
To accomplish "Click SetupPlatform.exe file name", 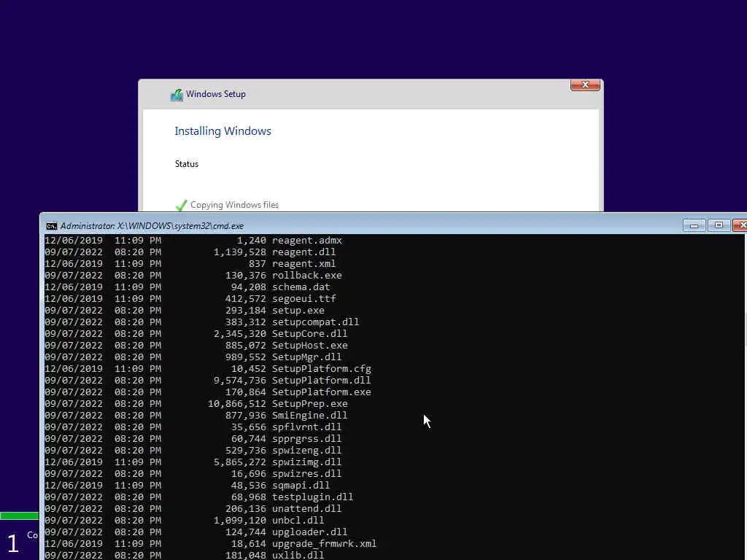I will (322, 392).
